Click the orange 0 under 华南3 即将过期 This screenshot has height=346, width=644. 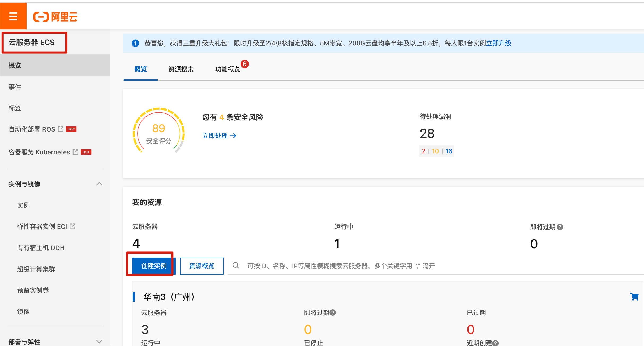308,330
